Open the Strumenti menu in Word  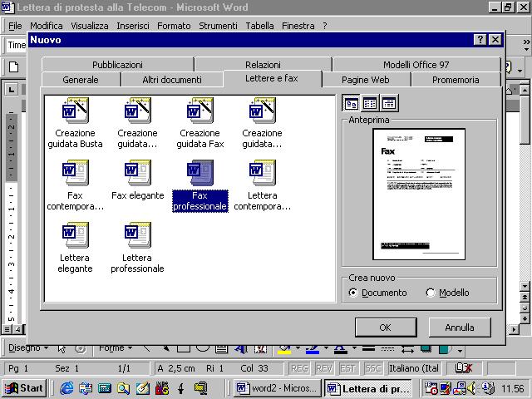(x=218, y=26)
